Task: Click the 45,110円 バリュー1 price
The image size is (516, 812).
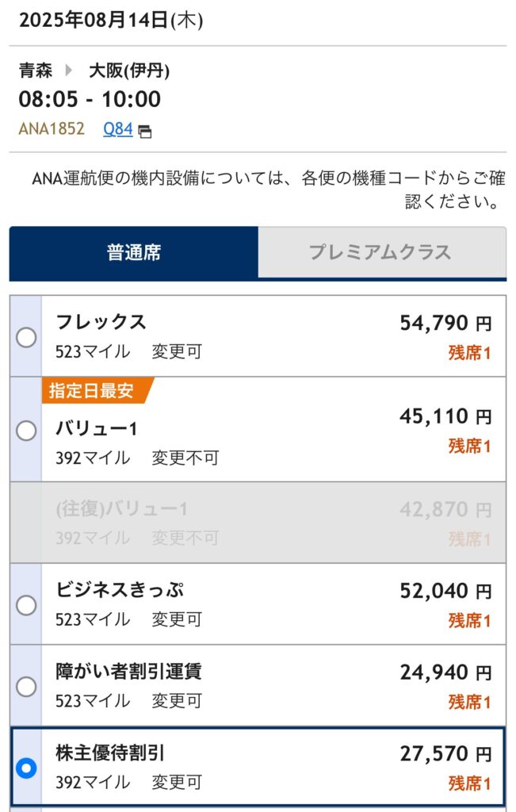Action: click(x=445, y=416)
